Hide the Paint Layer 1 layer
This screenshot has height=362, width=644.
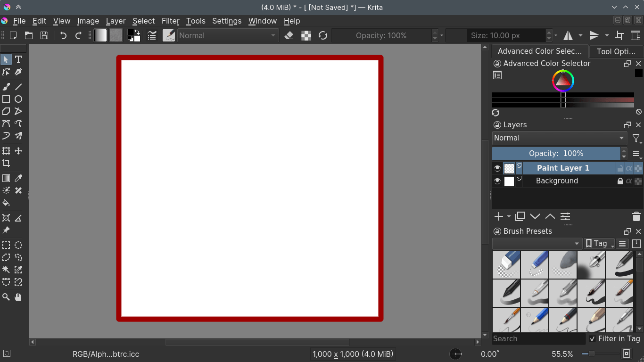(x=497, y=168)
